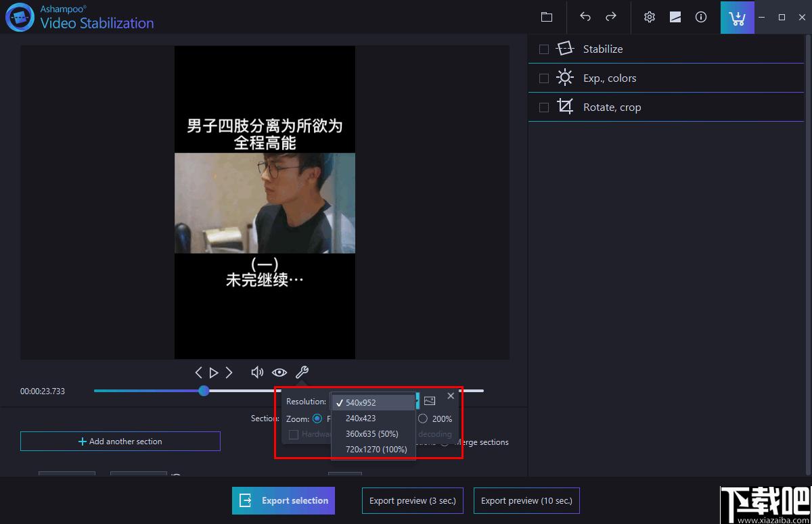
Task: Maximize the application window
Action: click(x=782, y=17)
